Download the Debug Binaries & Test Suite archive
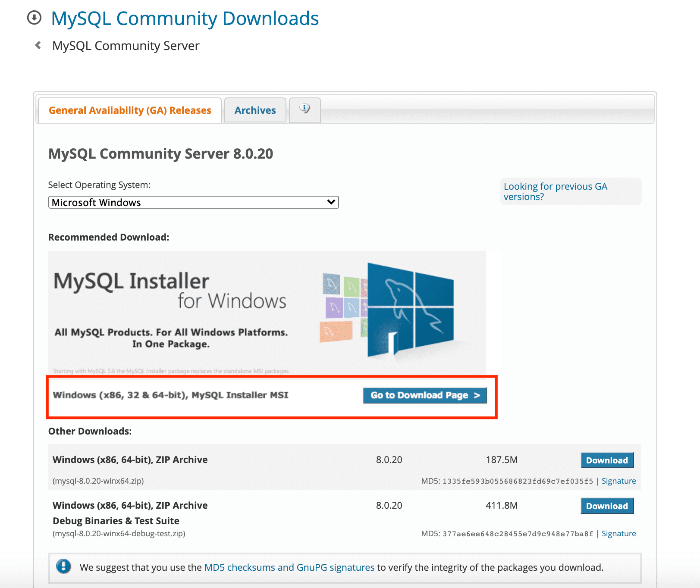 coord(607,506)
